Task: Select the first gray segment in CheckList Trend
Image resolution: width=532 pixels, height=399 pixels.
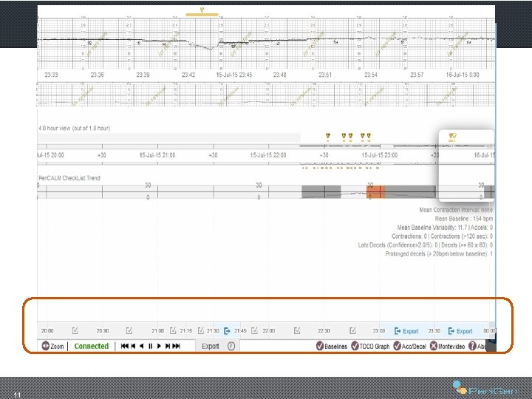Action: coord(321,191)
